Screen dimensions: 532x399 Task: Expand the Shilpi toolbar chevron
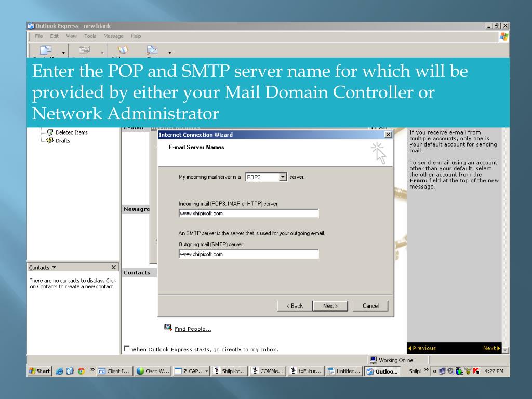click(427, 370)
